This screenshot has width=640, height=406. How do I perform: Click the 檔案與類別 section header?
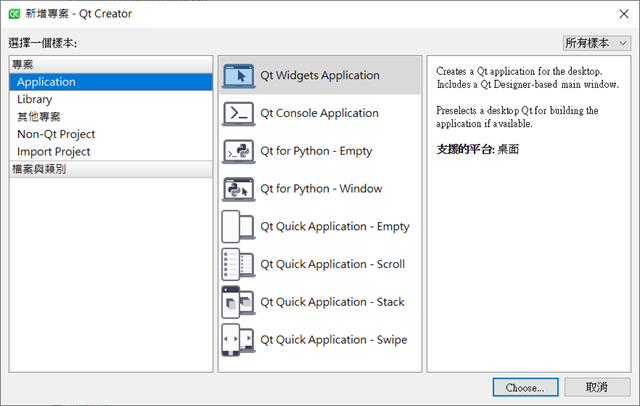click(111, 169)
